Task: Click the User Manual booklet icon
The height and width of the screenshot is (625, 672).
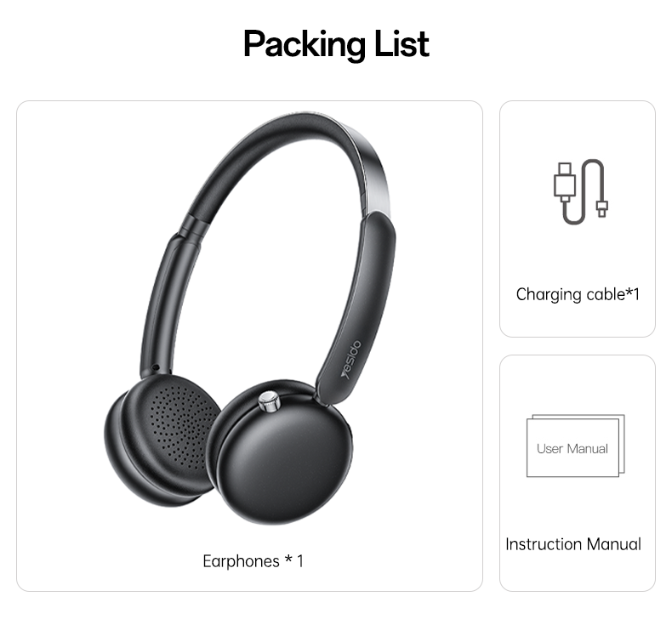Action: [576, 446]
